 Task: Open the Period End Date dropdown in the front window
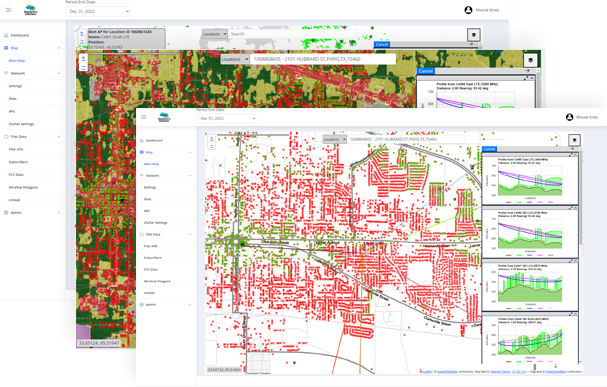226,118
